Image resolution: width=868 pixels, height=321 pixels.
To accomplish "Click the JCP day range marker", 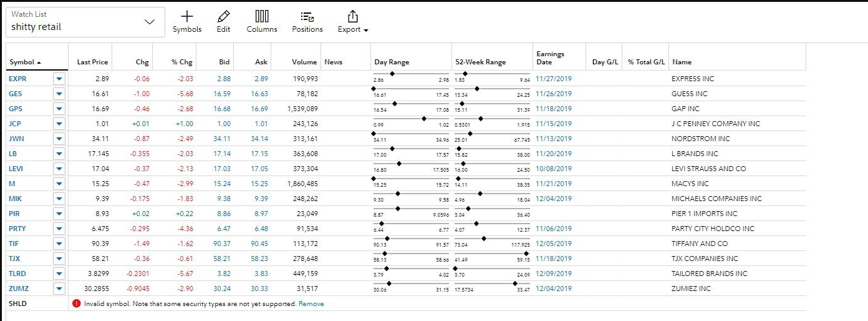I will (x=425, y=118).
